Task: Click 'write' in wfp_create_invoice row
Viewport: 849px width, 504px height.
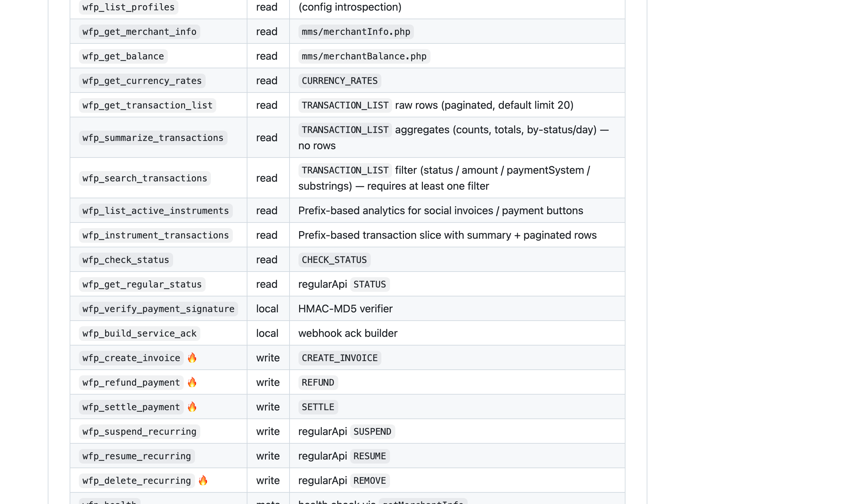Action: pyautogui.click(x=268, y=358)
